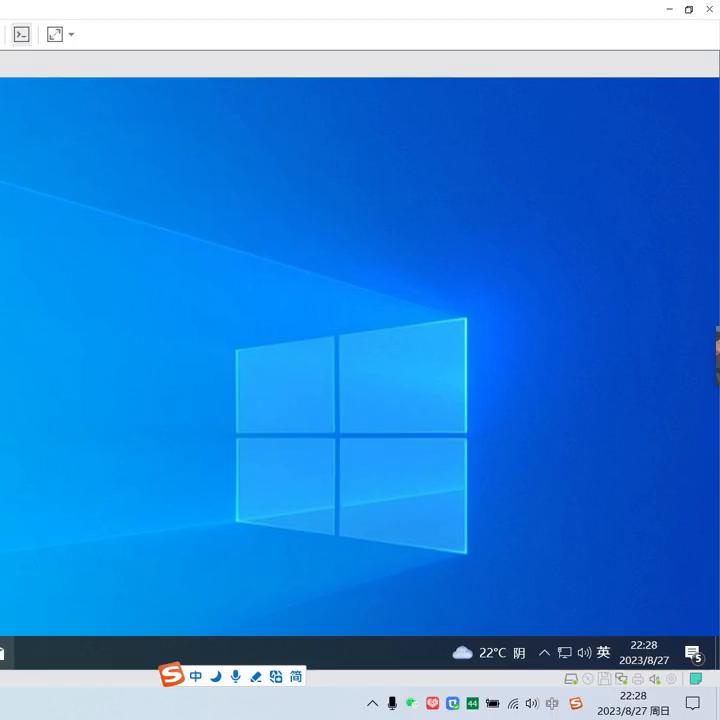The image size is (720, 720).
Task: Open guest clock showing 2023/8/27
Action: coord(644,652)
